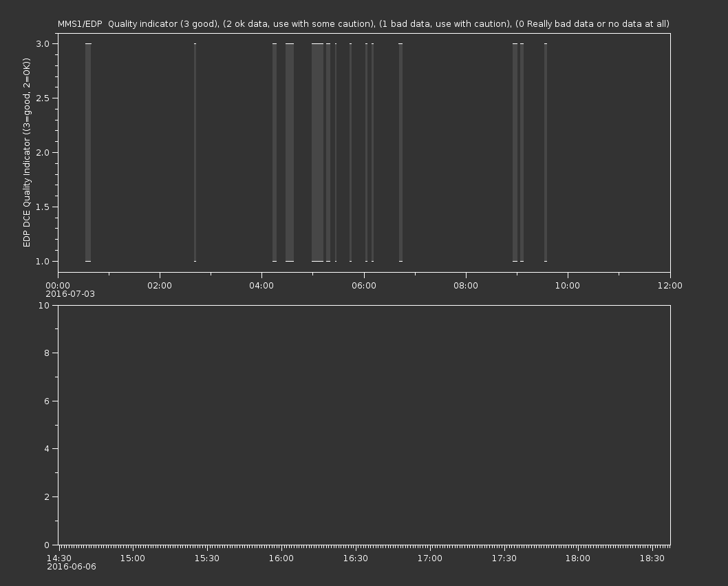Click the 15:00 time axis label
The image size is (728, 586).
tap(133, 558)
